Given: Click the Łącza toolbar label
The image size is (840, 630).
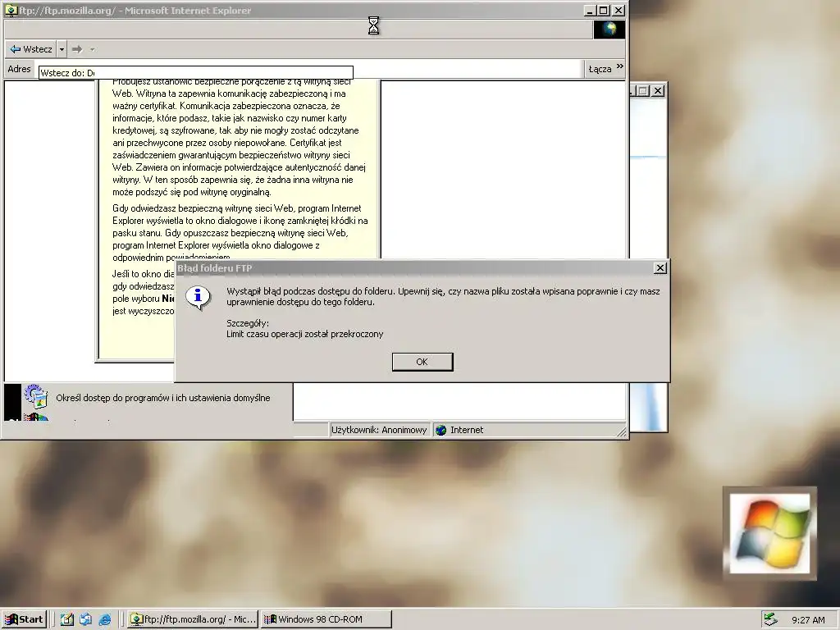Looking at the screenshot, I should point(600,69).
